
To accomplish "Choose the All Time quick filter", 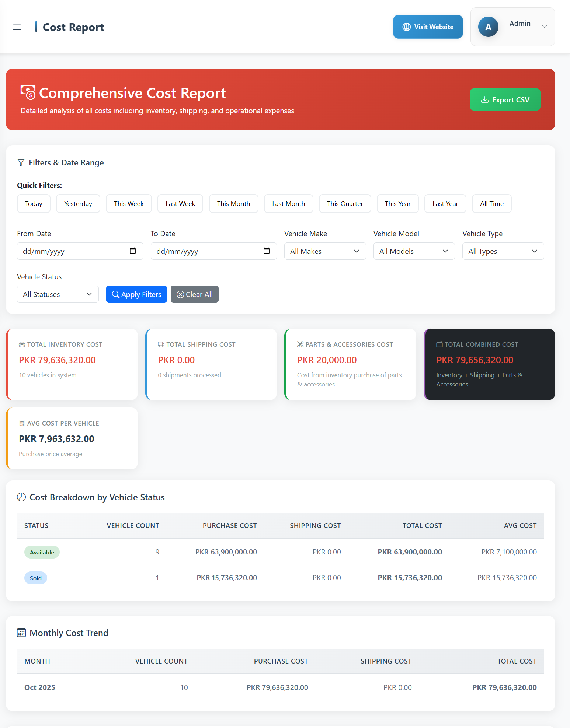I will click(x=491, y=204).
